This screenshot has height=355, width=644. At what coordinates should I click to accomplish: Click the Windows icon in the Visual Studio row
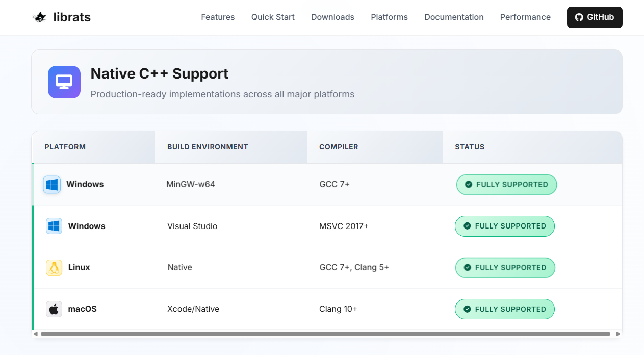pos(54,226)
